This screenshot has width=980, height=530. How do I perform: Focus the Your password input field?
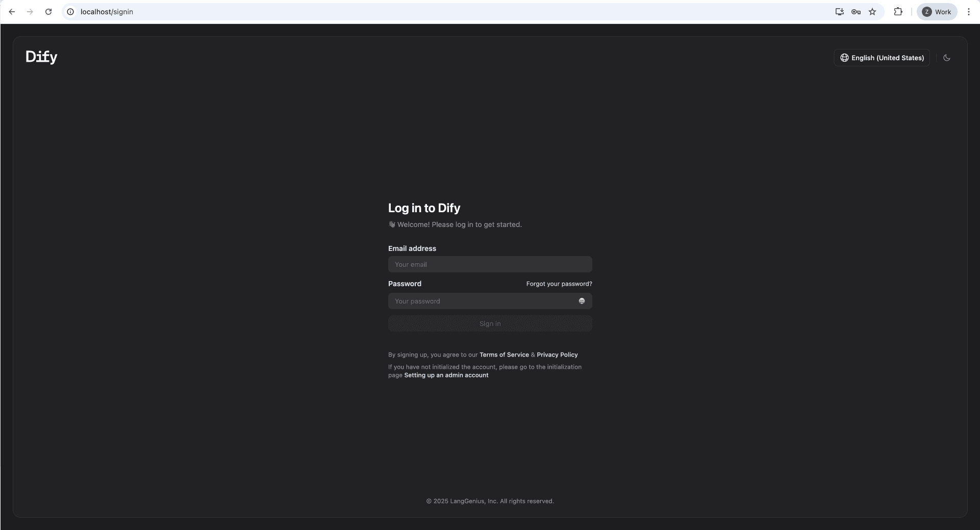490,301
